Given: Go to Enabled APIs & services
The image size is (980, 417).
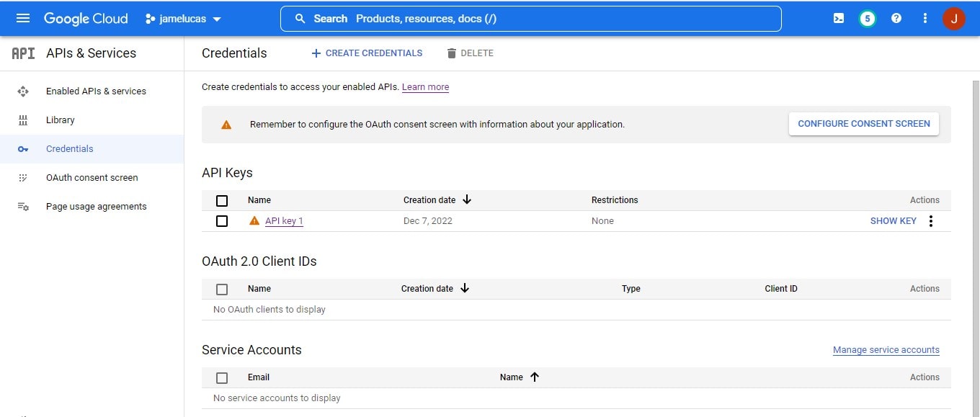Looking at the screenshot, I should click(96, 91).
